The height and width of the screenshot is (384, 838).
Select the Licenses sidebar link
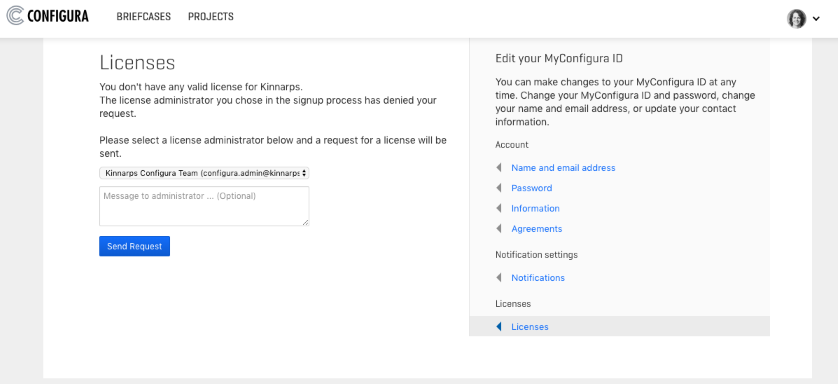pos(530,327)
